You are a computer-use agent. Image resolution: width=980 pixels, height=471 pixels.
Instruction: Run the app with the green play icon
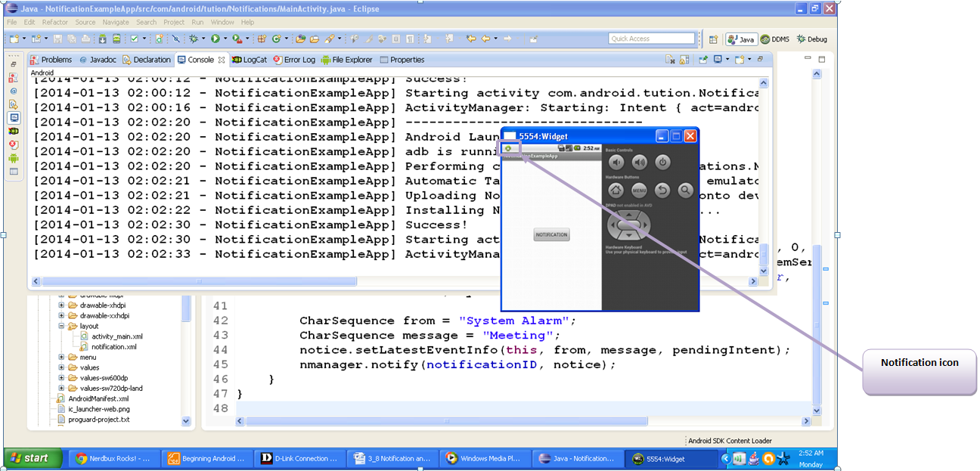click(x=216, y=39)
